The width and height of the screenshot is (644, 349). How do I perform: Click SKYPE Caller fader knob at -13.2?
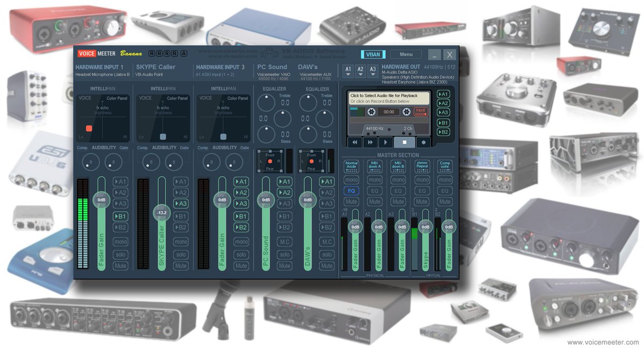pyautogui.click(x=161, y=213)
